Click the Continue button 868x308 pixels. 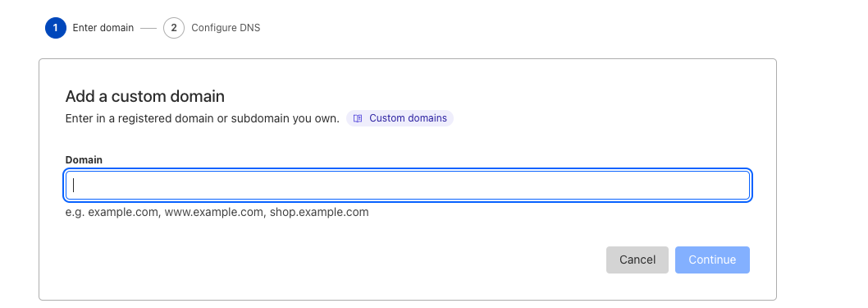click(712, 260)
